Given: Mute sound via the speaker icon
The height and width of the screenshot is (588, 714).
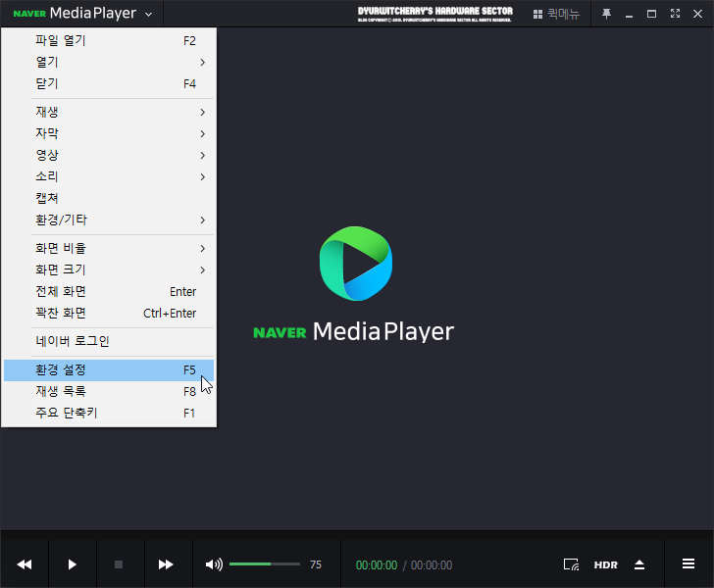Looking at the screenshot, I should click(x=214, y=564).
